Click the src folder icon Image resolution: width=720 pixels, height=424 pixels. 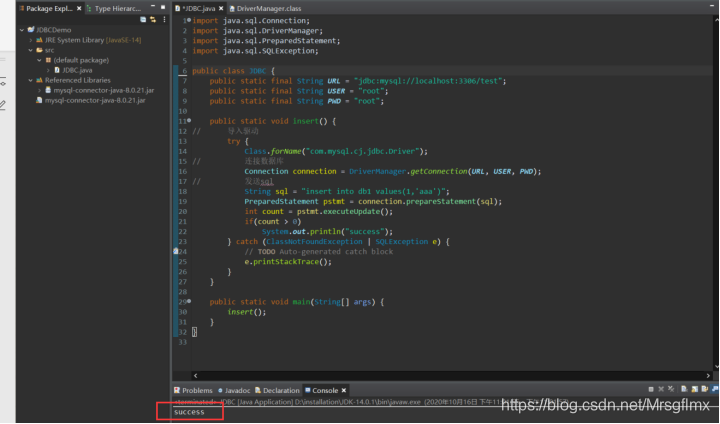click(x=39, y=50)
